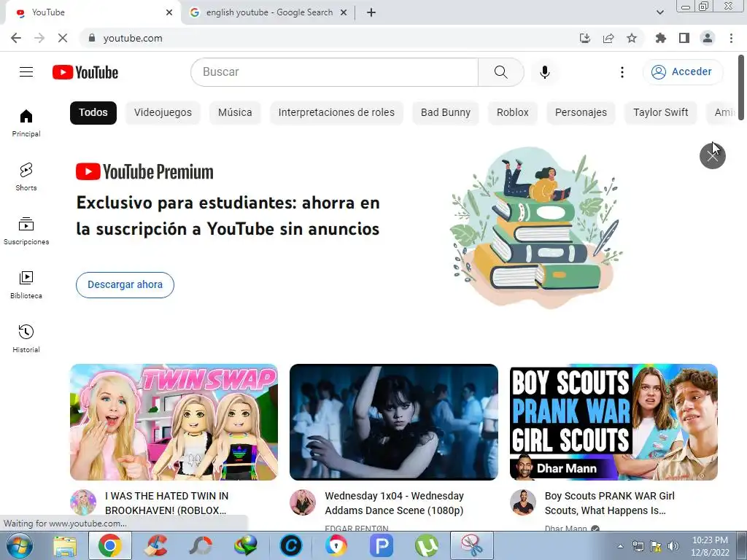Switch to english youtube Google Search tab
The width and height of the screenshot is (747, 560).
pos(269,12)
